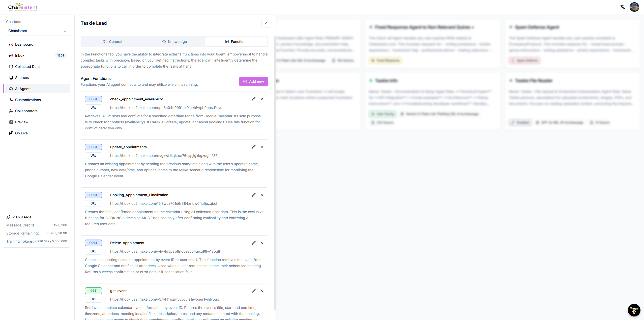Click the Chatsistant logo

click(23, 7)
